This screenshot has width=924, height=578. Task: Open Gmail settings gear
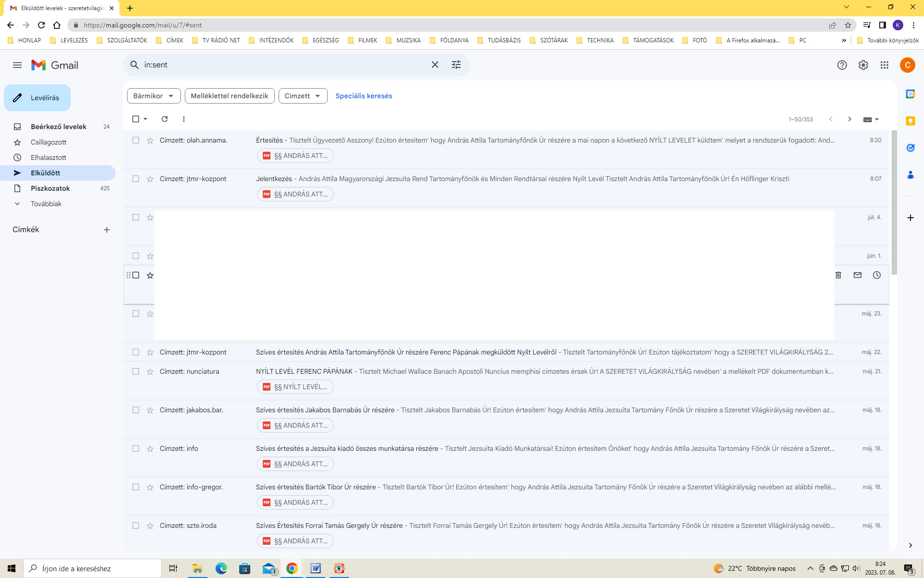[863, 65]
